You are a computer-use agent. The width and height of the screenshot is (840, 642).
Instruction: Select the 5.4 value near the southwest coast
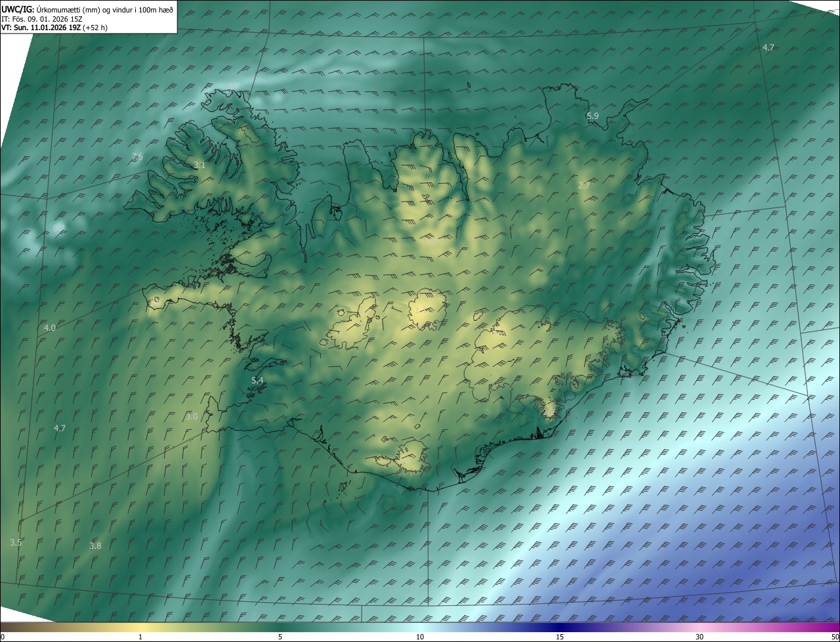click(257, 381)
